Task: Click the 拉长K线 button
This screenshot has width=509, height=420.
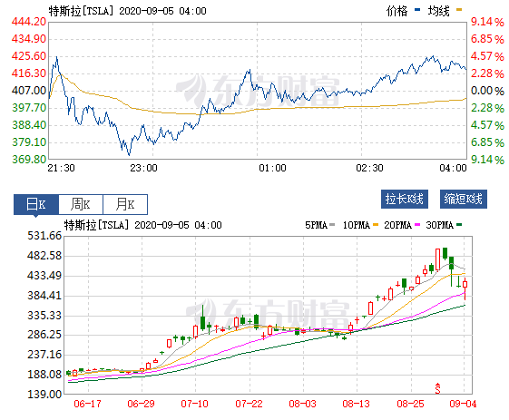Action: [x=405, y=199]
